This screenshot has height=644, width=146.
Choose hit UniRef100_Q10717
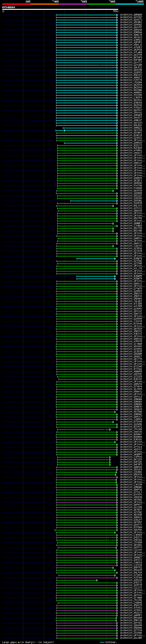131,63
